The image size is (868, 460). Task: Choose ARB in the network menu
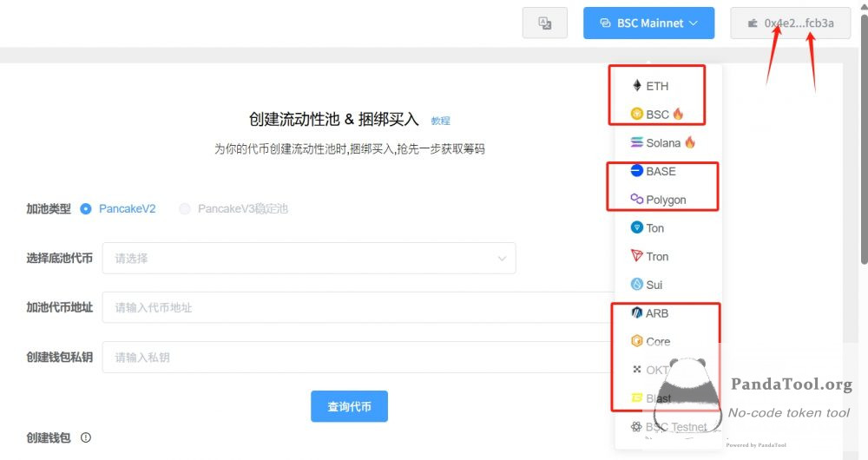tap(656, 313)
